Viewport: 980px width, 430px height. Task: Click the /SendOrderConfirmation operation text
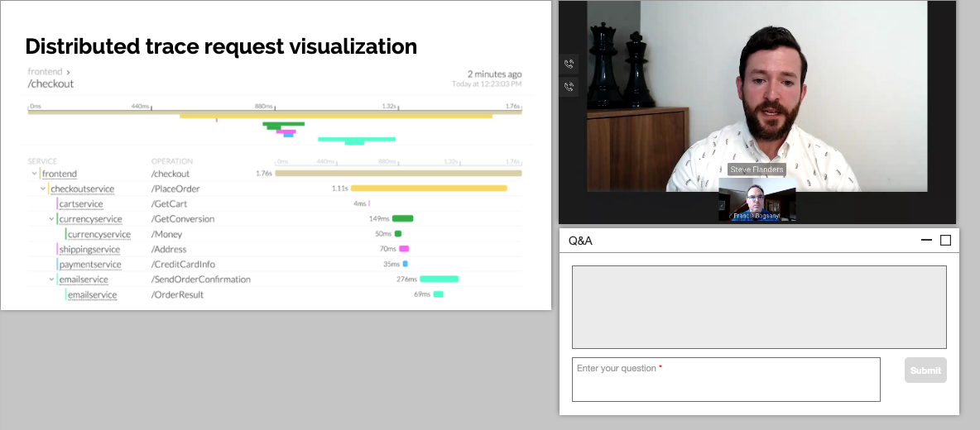[x=200, y=279]
